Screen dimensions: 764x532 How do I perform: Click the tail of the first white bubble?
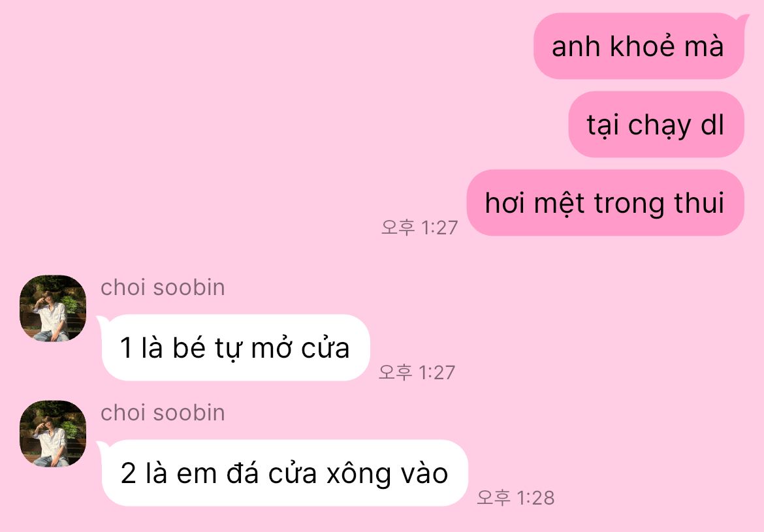[103, 321]
